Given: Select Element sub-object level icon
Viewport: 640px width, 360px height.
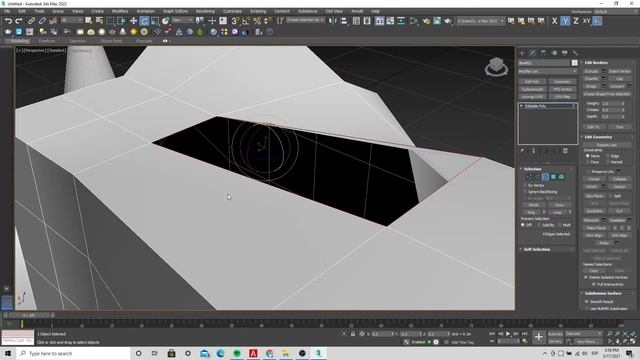Looking at the screenshot, I should pyautogui.click(x=561, y=177).
